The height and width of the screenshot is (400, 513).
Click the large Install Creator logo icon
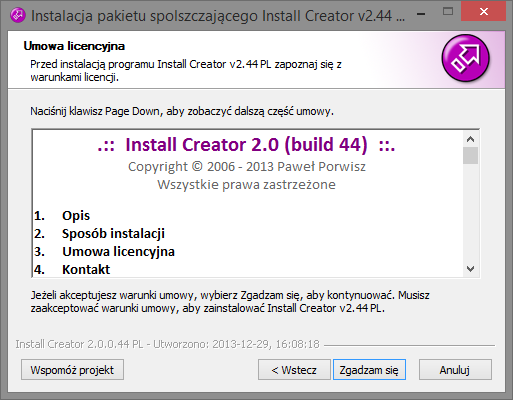coord(465,58)
